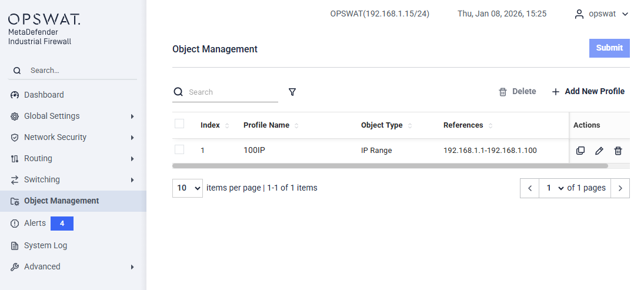Sort the table by Object Type arrows
The image size is (644, 290).
coord(410,125)
